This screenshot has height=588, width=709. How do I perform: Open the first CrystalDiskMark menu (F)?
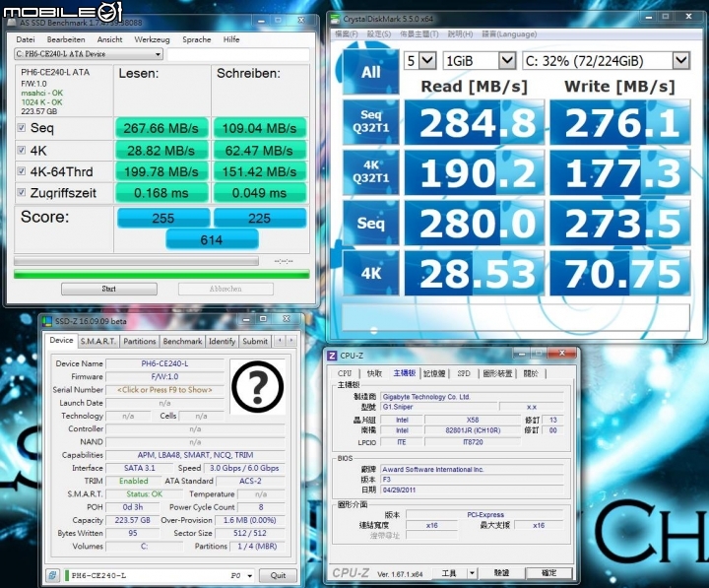(347, 33)
